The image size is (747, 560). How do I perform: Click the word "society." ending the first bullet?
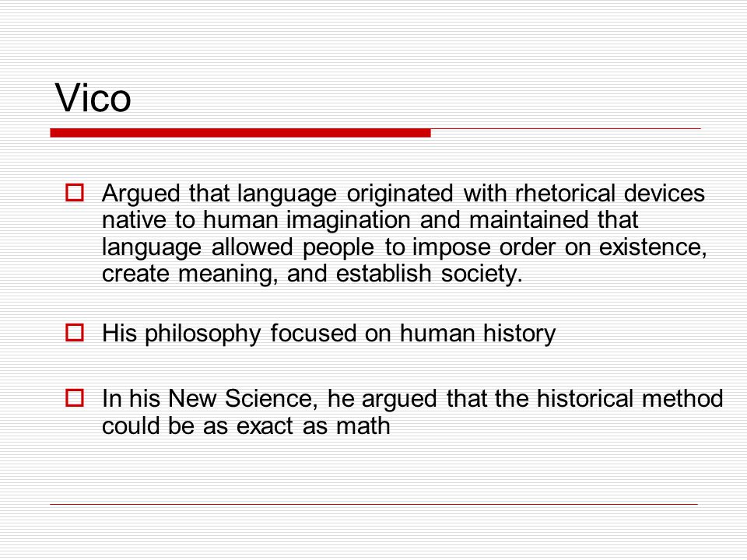coord(482,274)
